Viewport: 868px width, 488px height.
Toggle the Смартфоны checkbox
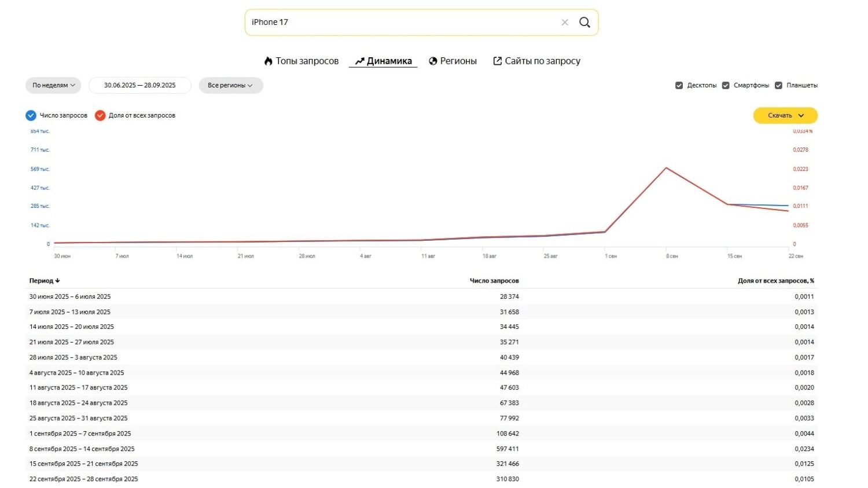coord(726,86)
